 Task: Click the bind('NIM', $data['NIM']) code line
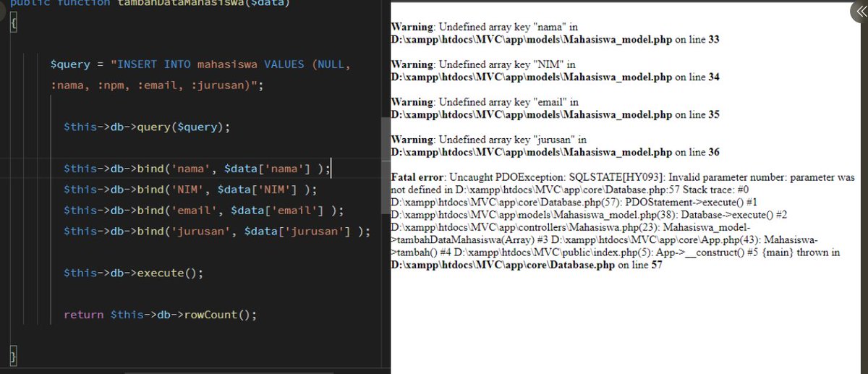(190, 190)
